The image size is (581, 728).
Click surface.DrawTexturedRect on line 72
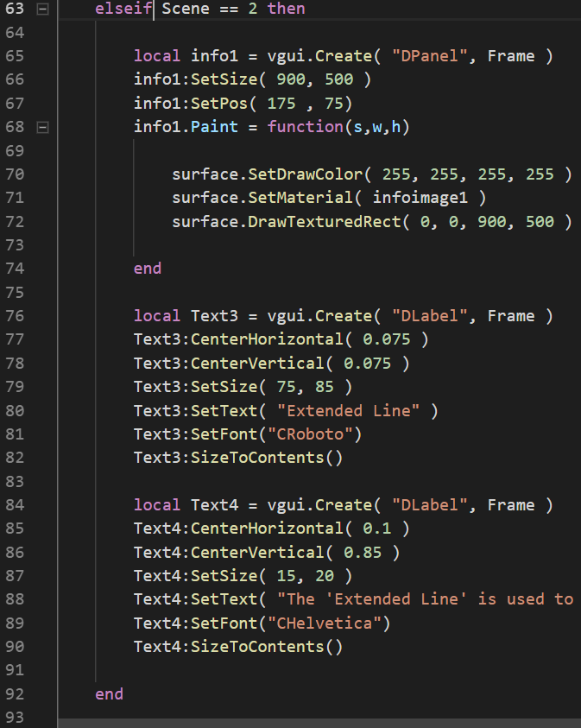pyautogui.click(x=287, y=222)
